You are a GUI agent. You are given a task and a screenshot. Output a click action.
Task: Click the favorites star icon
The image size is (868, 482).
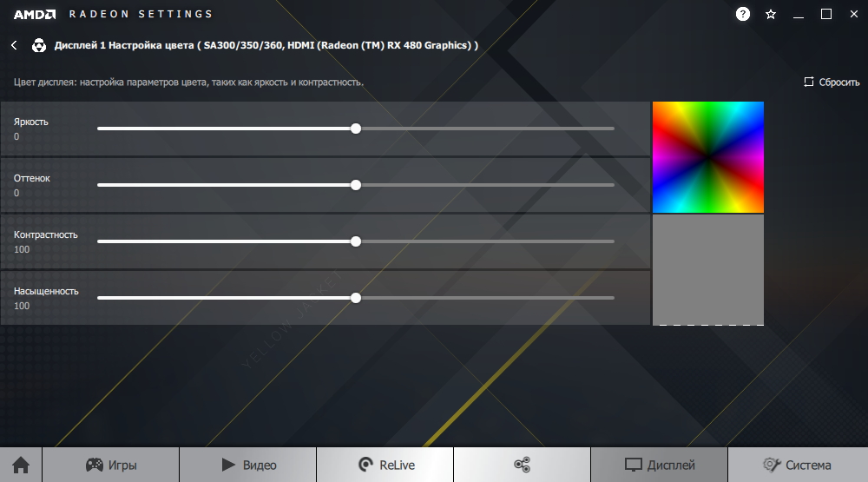point(771,15)
